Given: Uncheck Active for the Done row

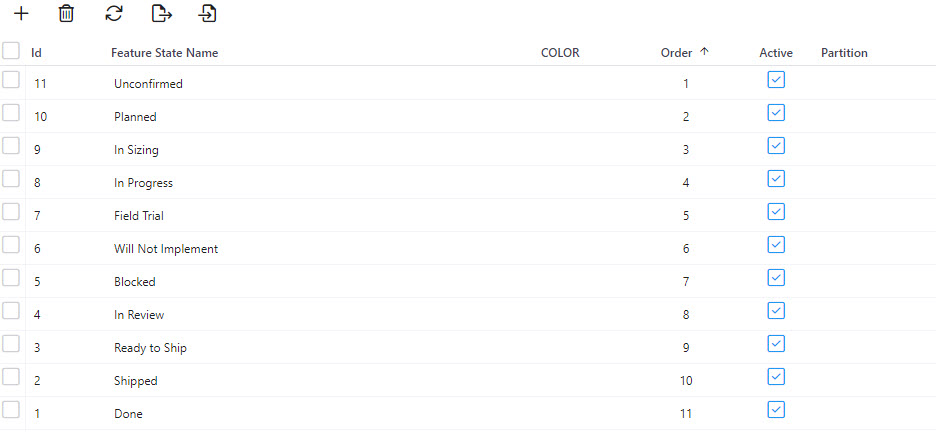Looking at the screenshot, I should click(x=776, y=409).
